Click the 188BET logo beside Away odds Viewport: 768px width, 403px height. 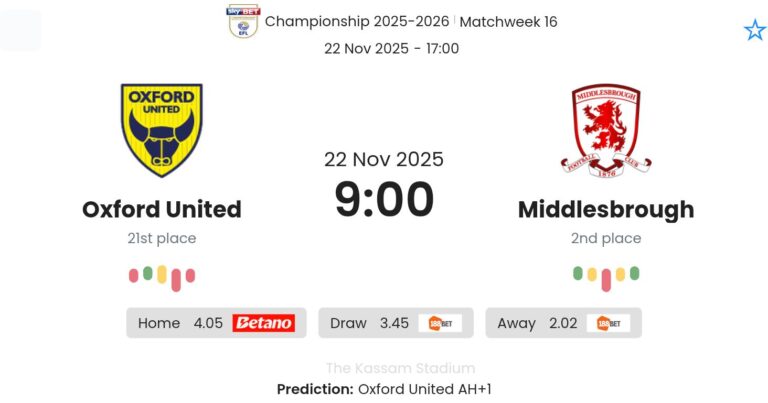(609, 323)
